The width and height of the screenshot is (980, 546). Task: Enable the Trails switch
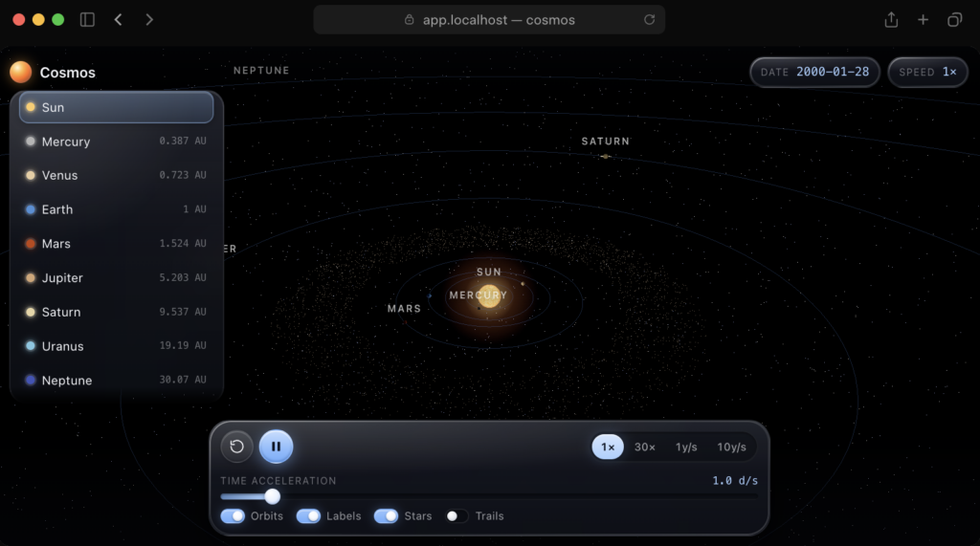coord(457,516)
